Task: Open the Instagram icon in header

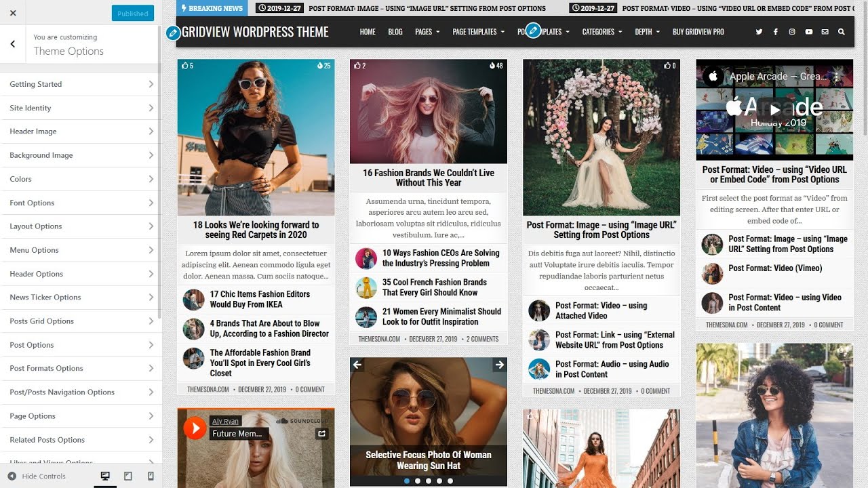Action: pyautogui.click(x=792, y=32)
